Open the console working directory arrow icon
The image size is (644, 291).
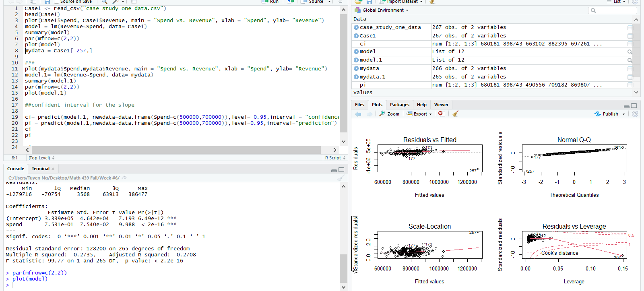coord(124,177)
